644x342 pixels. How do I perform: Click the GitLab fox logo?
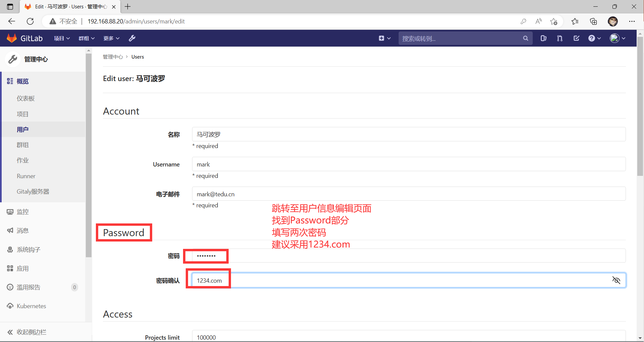tap(12, 38)
